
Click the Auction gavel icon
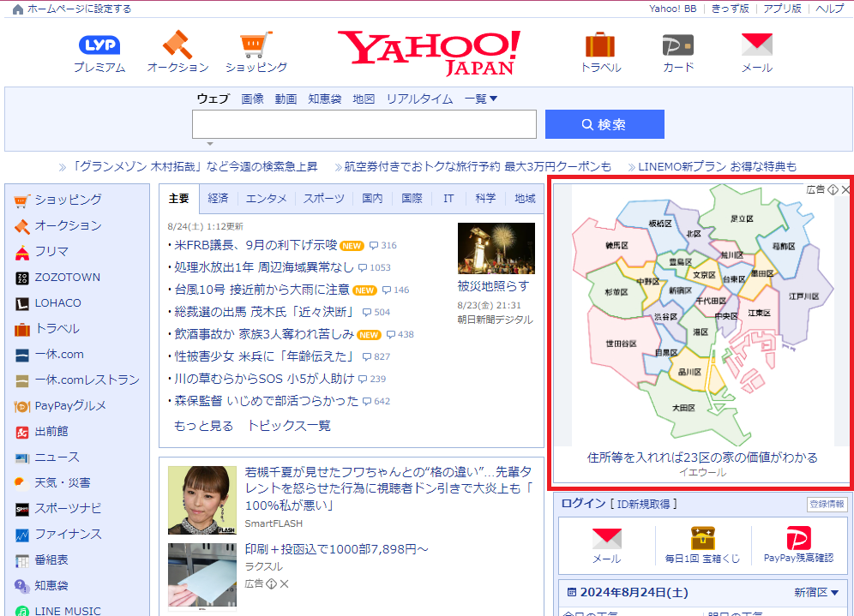tap(177, 45)
